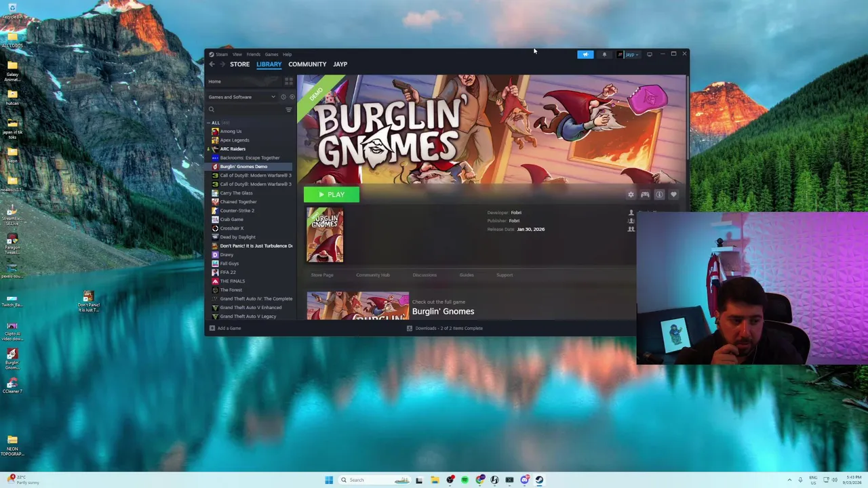
Task: Click the Steam taskbar icon
Action: pos(539,480)
